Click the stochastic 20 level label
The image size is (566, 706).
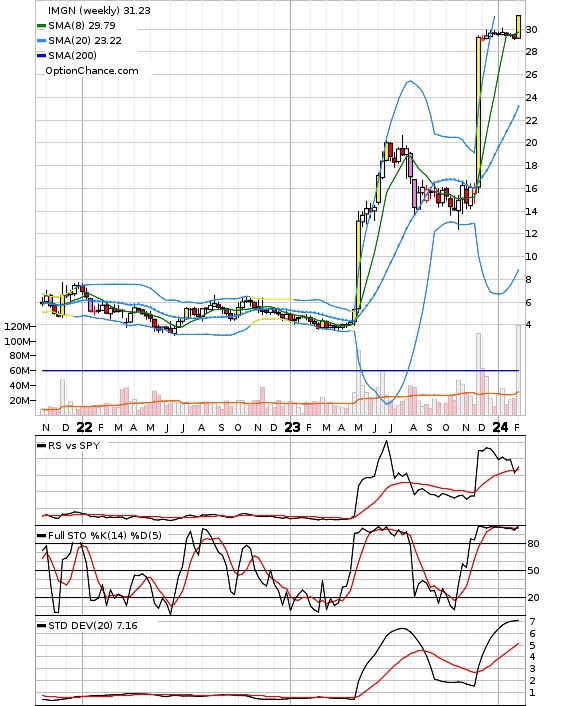533,598
